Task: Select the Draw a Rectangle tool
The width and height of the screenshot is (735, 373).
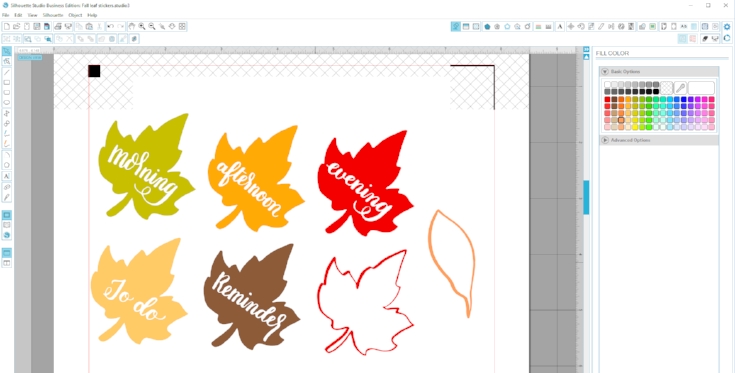Action: pyautogui.click(x=7, y=82)
